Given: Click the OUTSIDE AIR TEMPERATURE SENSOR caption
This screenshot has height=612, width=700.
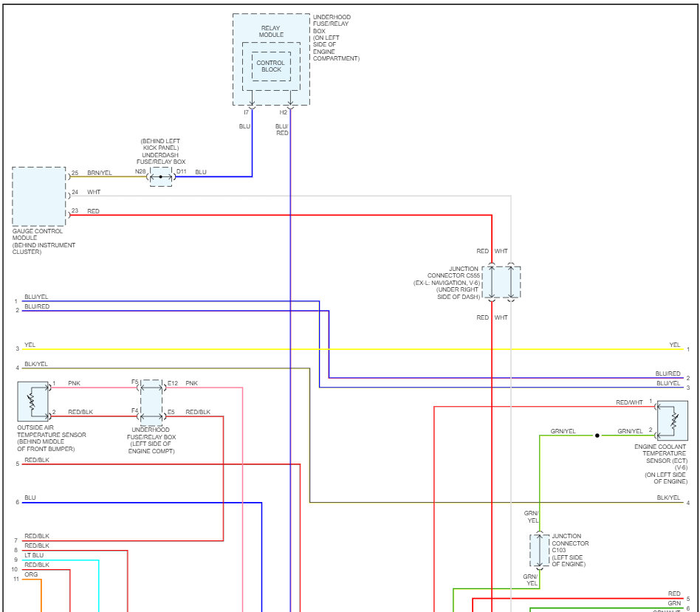Looking at the screenshot, I should click(52, 438).
